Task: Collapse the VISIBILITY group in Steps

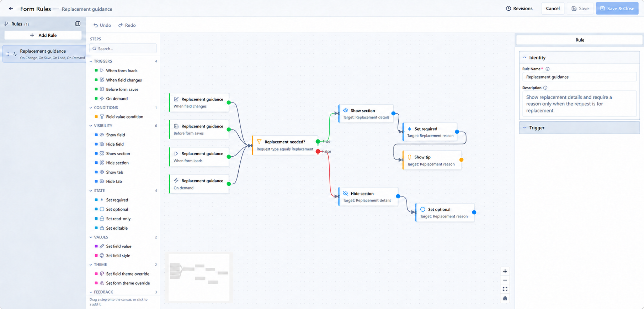Action: click(91, 126)
